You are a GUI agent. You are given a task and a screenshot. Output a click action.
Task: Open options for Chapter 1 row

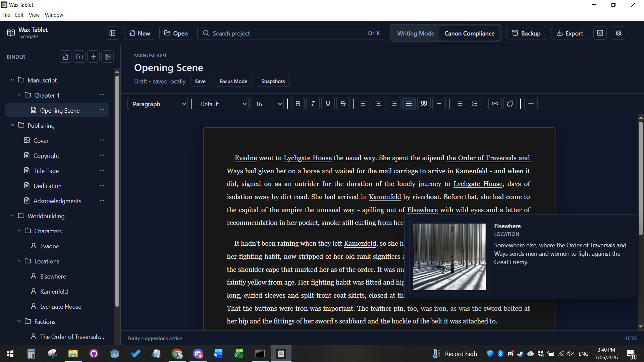point(102,95)
